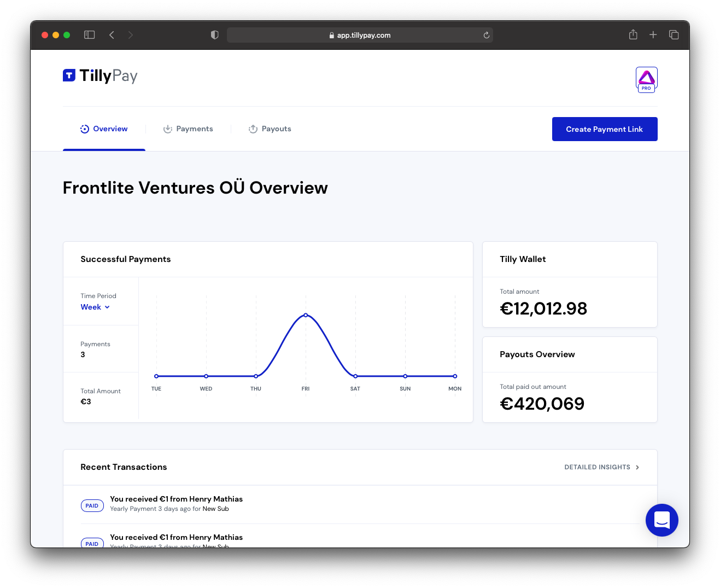Click the TillyPay logo
720x588 pixels.
point(100,75)
